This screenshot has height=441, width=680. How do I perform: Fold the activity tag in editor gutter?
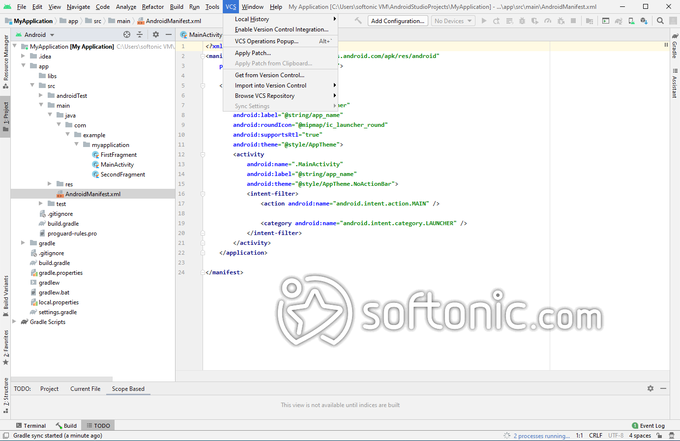pos(203,154)
